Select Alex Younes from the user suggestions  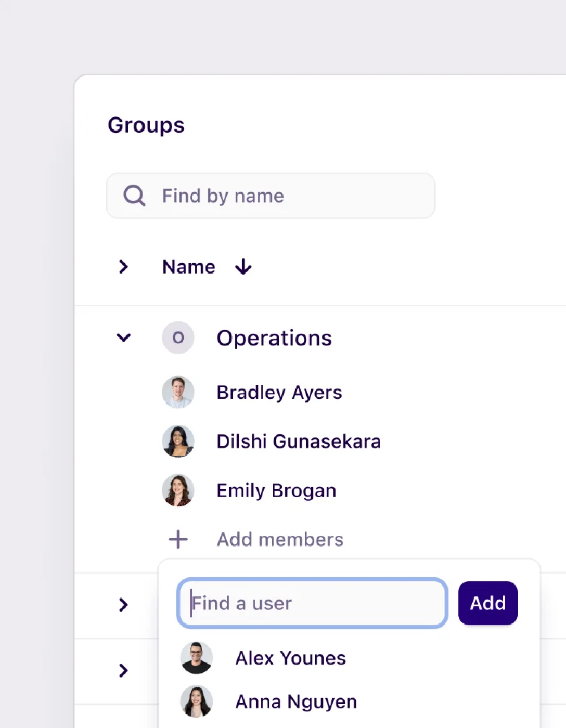tap(290, 657)
